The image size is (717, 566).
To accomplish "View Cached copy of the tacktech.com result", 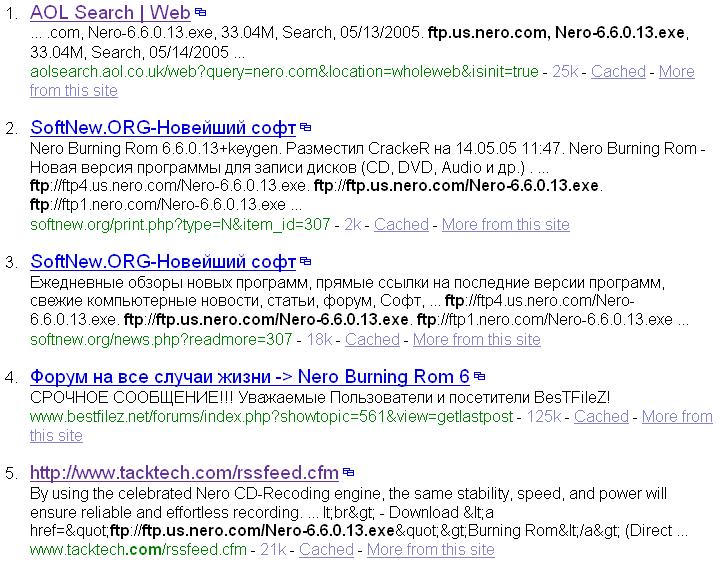I will coord(326,550).
